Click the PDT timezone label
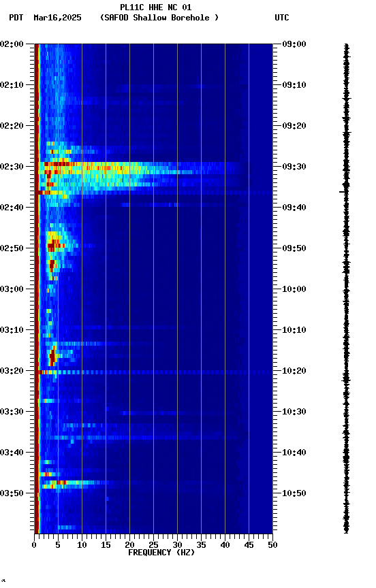 pyautogui.click(x=16, y=18)
